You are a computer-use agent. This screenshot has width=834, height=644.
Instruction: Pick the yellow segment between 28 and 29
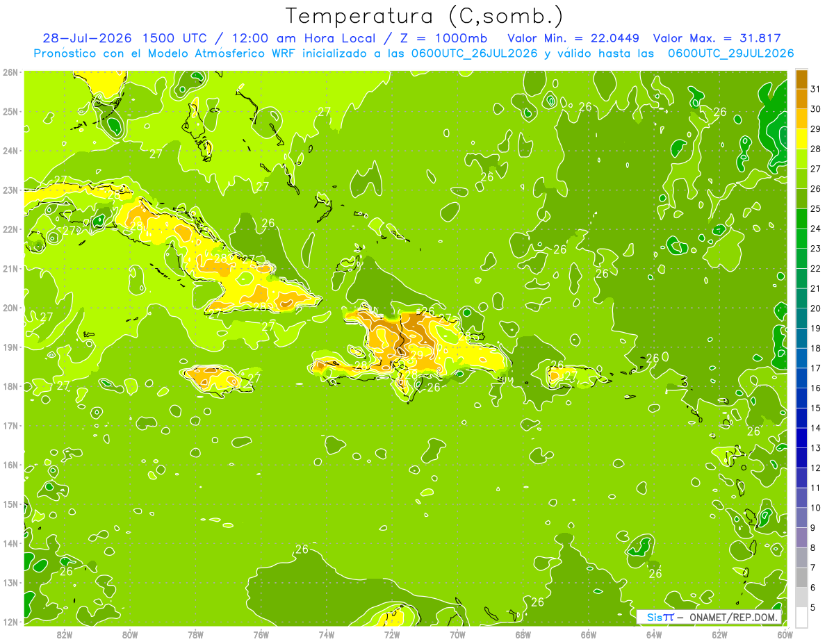point(801,139)
